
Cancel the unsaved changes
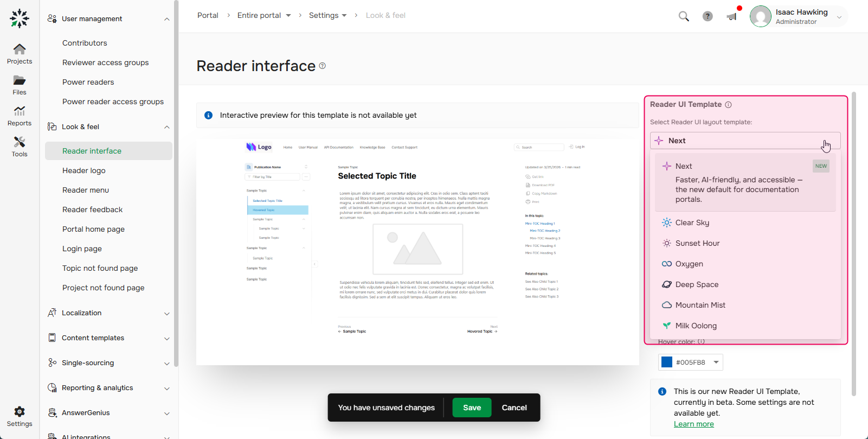click(x=514, y=408)
